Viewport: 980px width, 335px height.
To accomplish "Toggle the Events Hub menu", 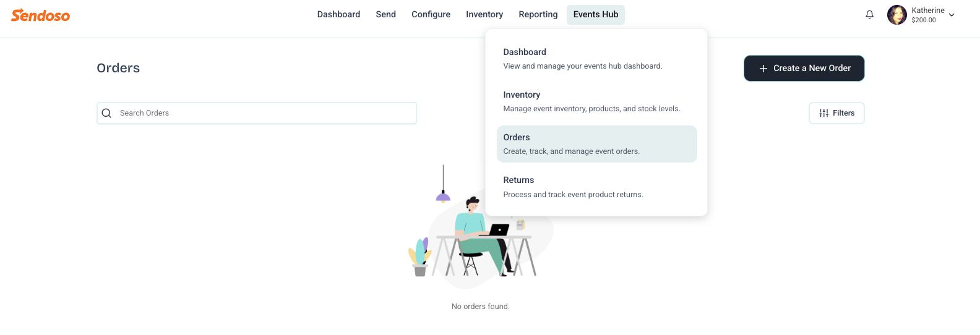I will (596, 15).
